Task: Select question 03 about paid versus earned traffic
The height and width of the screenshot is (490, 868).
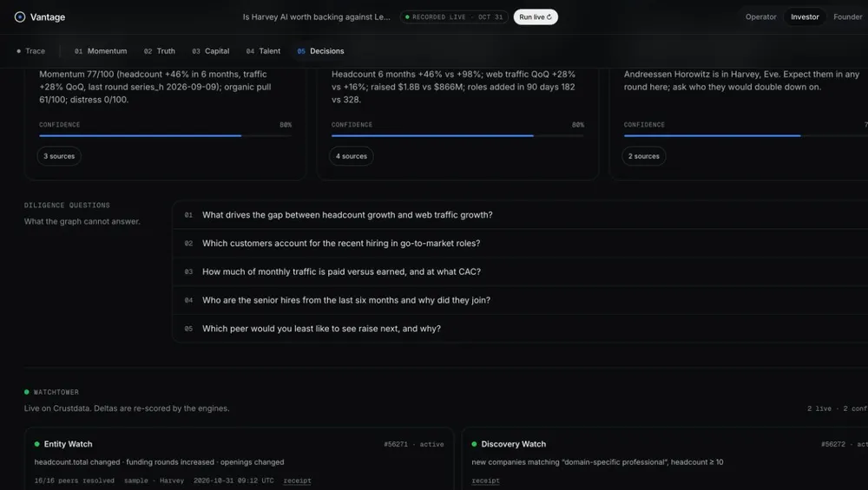Action: (520, 271)
